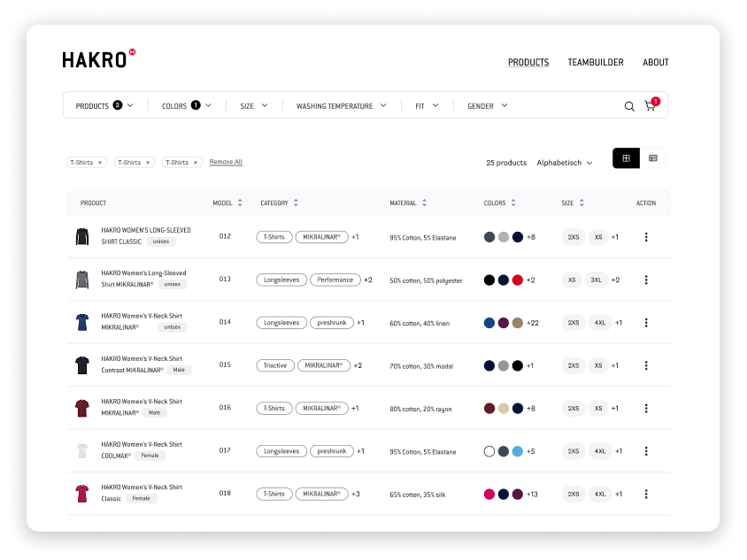Open the search icon
The image size is (747, 560).
click(x=628, y=105)
